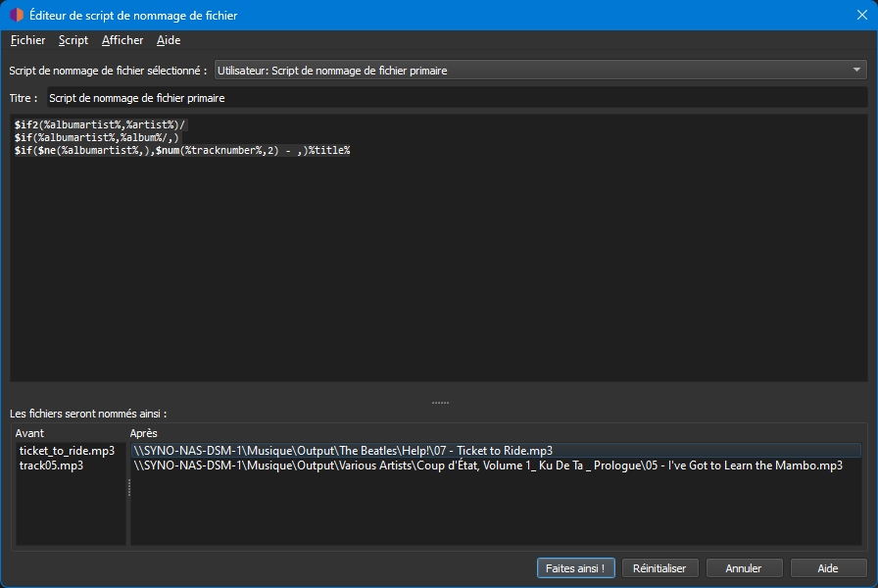Select The Beatles Help! path in Après list
The height and width of the screenshot is (588, 878).
click(x=343, y=451)
